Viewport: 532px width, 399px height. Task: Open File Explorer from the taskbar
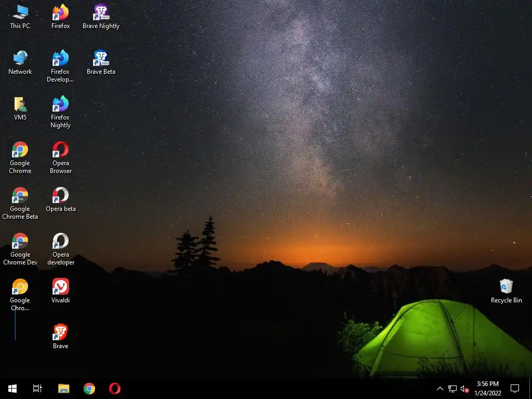tap(63, 389)
